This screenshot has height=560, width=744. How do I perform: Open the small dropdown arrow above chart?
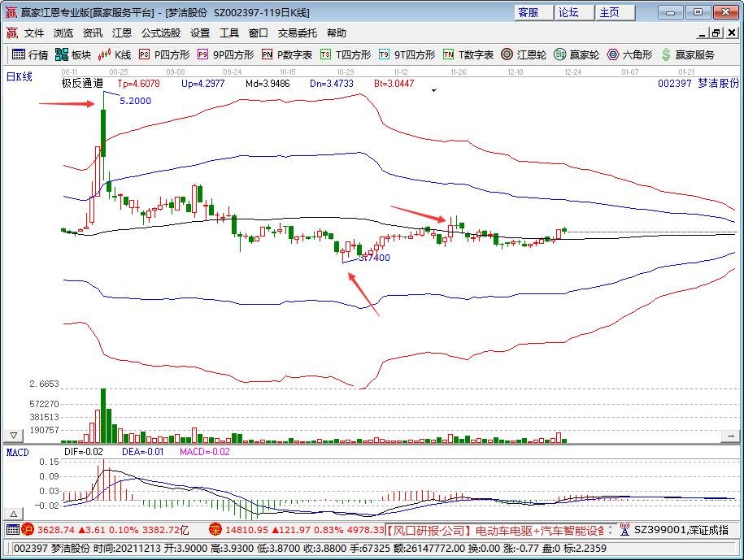[x=433, y=90]
